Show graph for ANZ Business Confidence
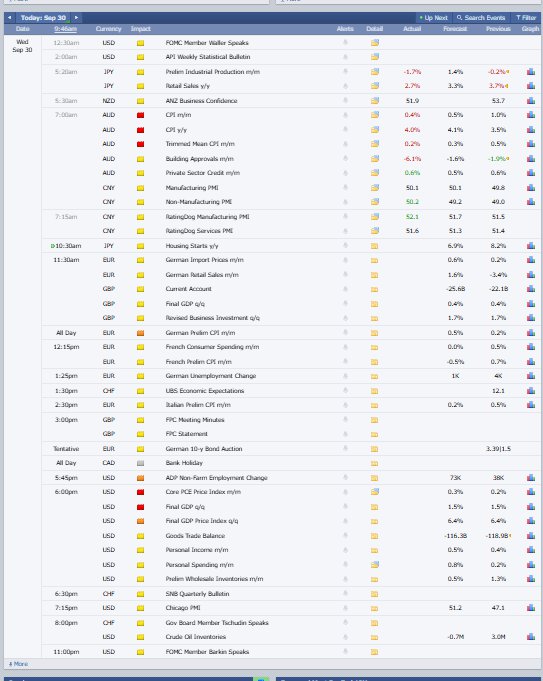Viewport: 543px width, 681px height. coord(530,101)
